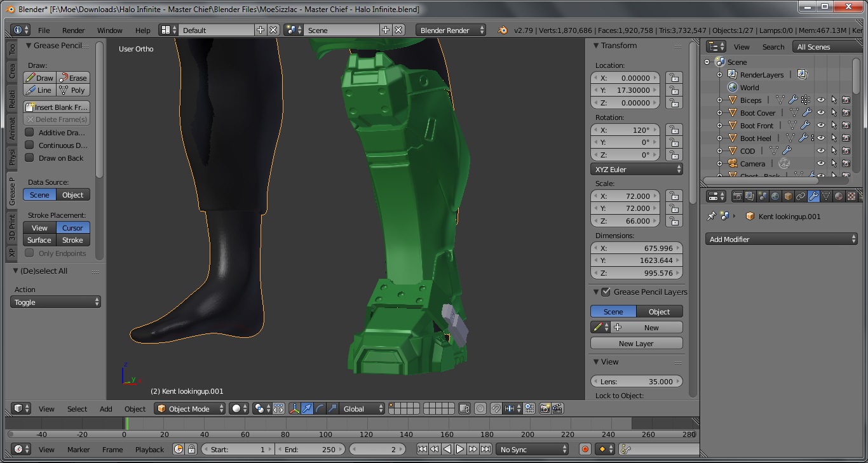Viewport: 868px width, 463px height.
Task: Click the OpenGL render image camera icon
Action: (545, 408)
